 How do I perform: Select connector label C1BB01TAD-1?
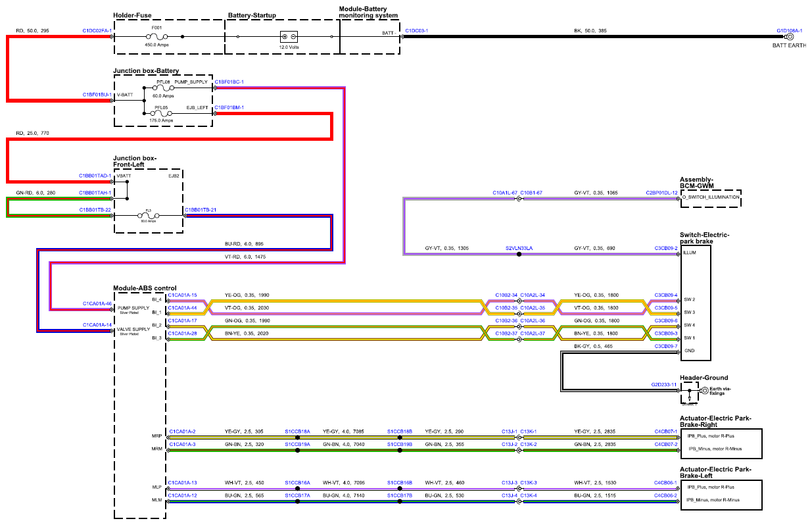tap(96, 176)
